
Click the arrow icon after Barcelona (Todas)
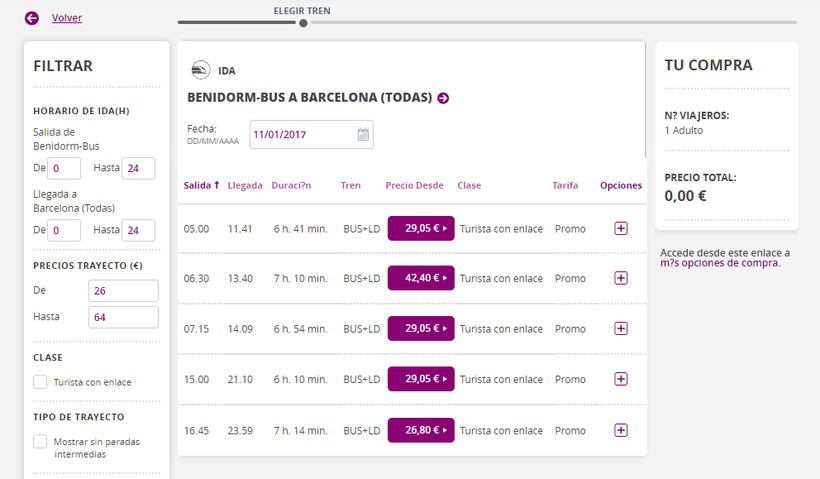pos(443,98)
